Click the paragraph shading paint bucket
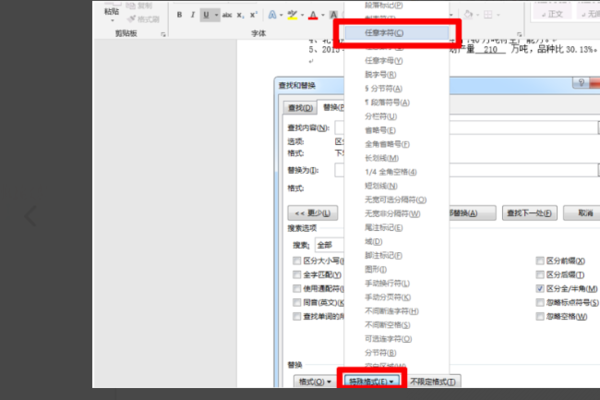This screenshot has height=400, width=600. 468,15
